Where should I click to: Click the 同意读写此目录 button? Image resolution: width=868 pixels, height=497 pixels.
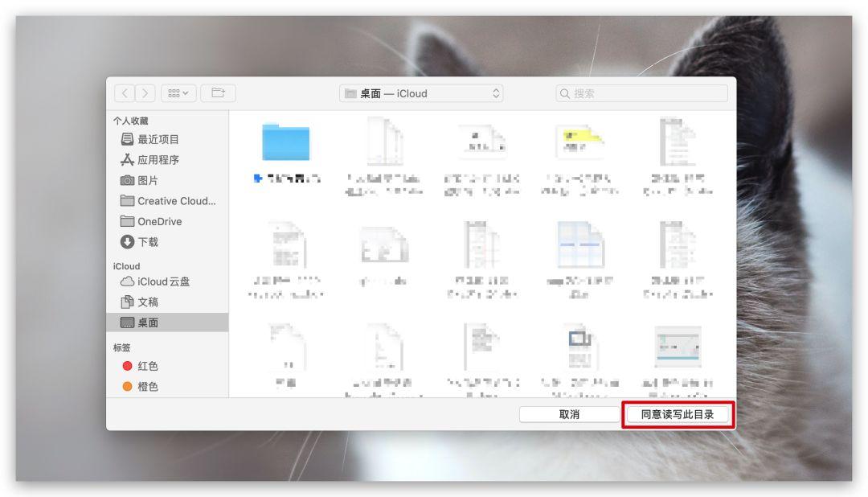coord(679,414)
